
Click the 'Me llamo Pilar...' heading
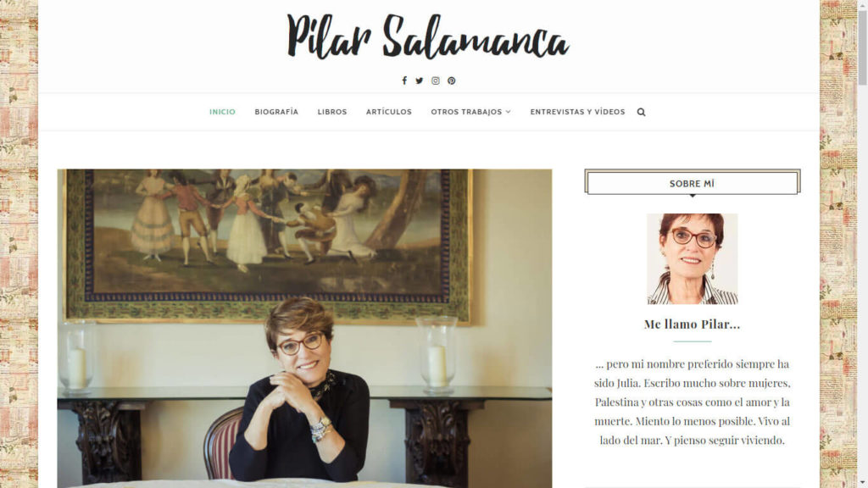692,324
